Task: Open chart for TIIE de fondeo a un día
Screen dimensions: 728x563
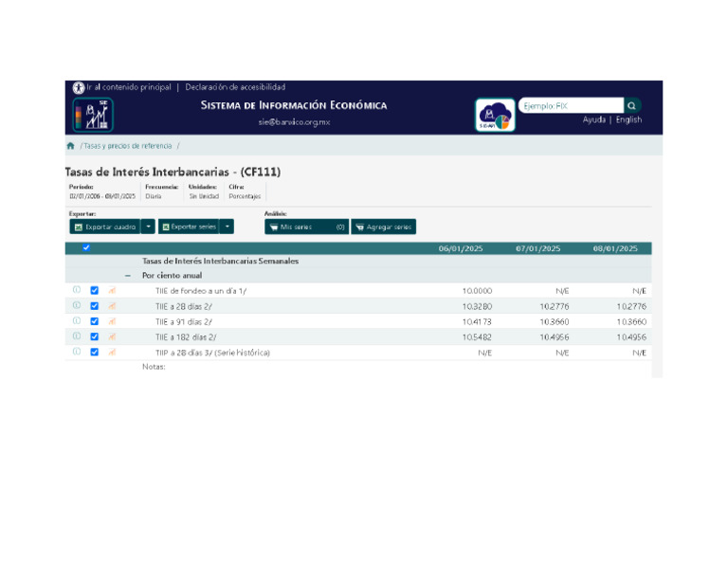Action: tap(112, 291)
